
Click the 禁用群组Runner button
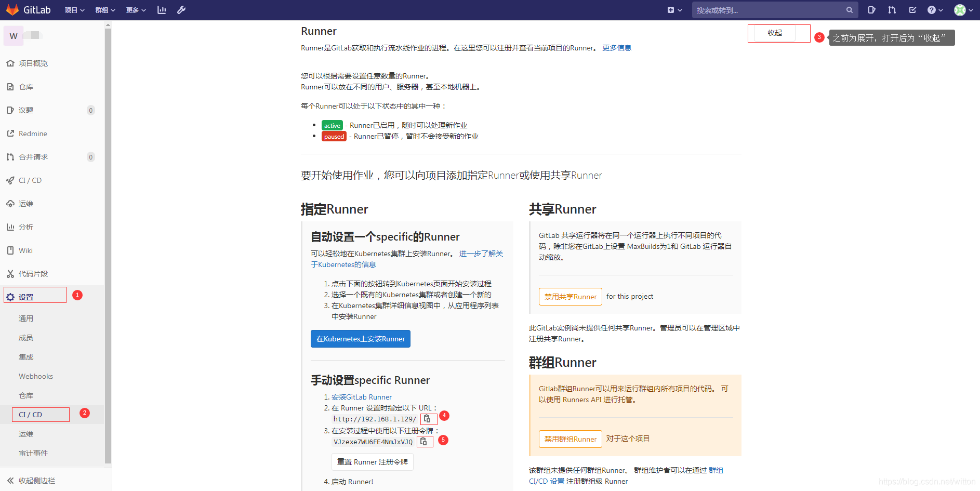[571, 439]
